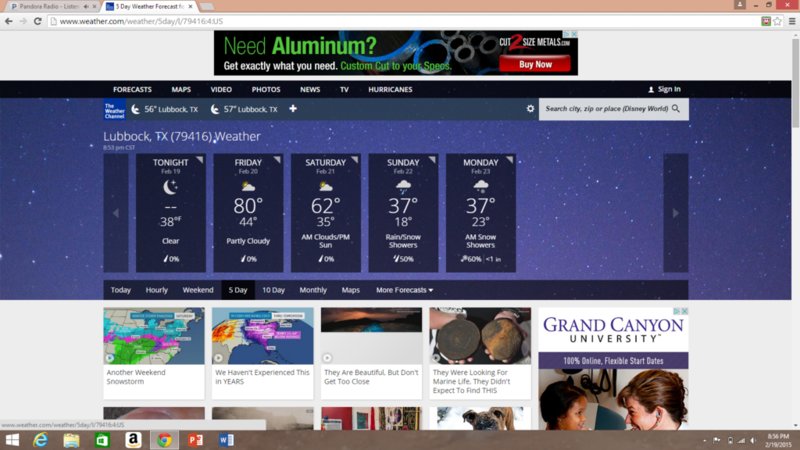Open Windows Store taskbar icon

(103, 440)
